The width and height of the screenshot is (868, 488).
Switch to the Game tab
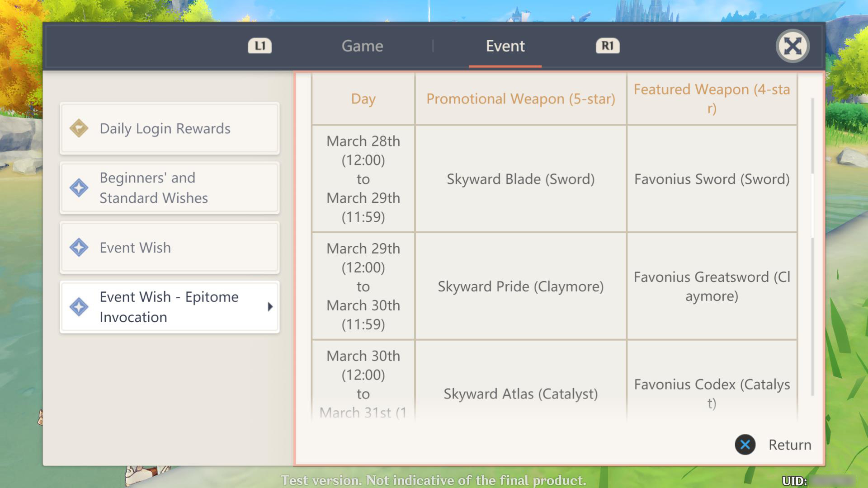(x=362, y=46)
